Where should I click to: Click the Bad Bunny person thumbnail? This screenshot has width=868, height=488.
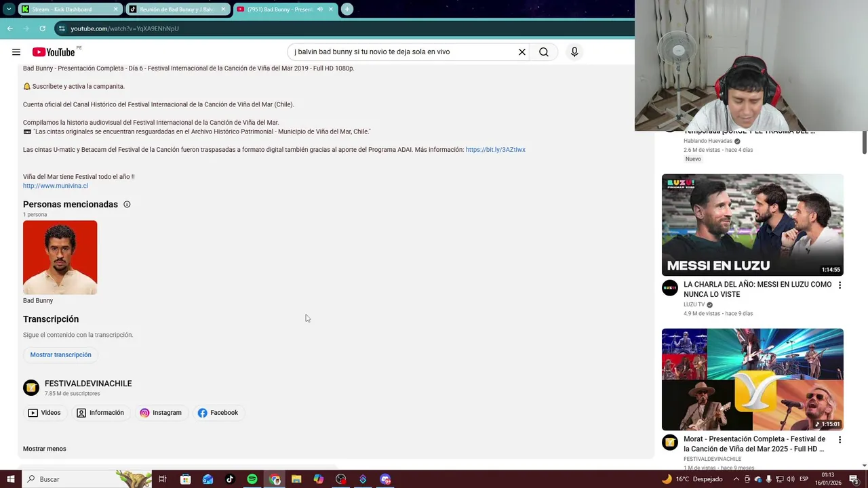point(60,258)
